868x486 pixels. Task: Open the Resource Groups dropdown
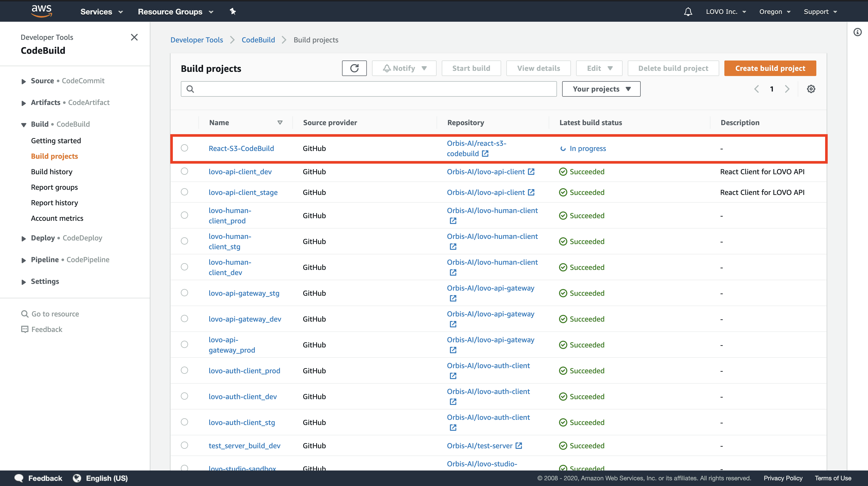coord(176,12)
